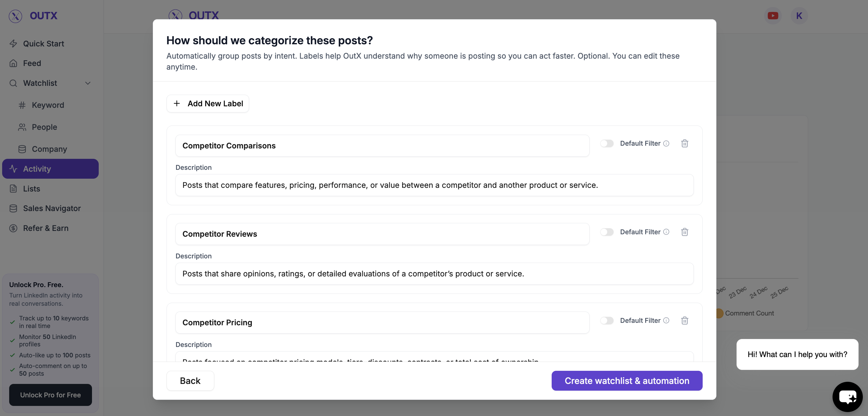The height and width of the screenshot is (416, 868).
Task: Toggle Default Filter for Competitor Reviews
Action: tap(607, 232)
